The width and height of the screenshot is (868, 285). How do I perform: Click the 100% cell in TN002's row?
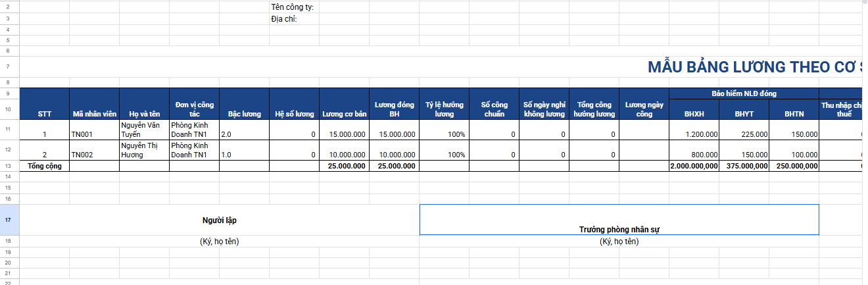(x=445, y=150)
